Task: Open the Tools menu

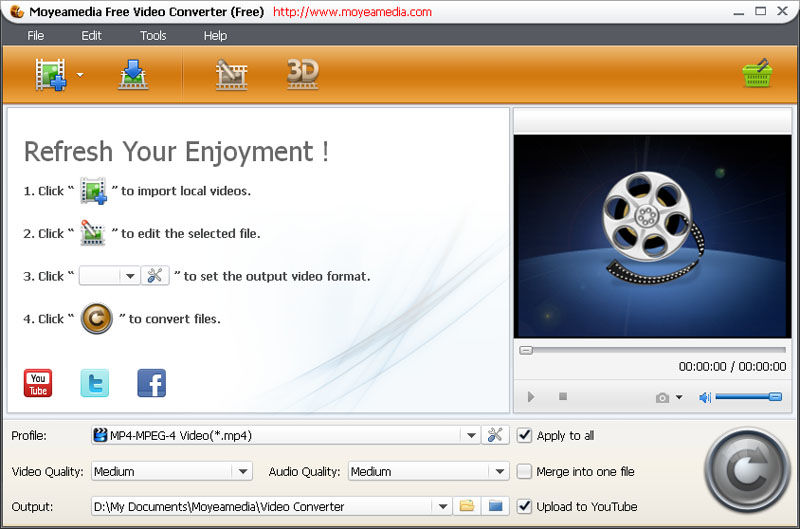Action: pos(153,36)
